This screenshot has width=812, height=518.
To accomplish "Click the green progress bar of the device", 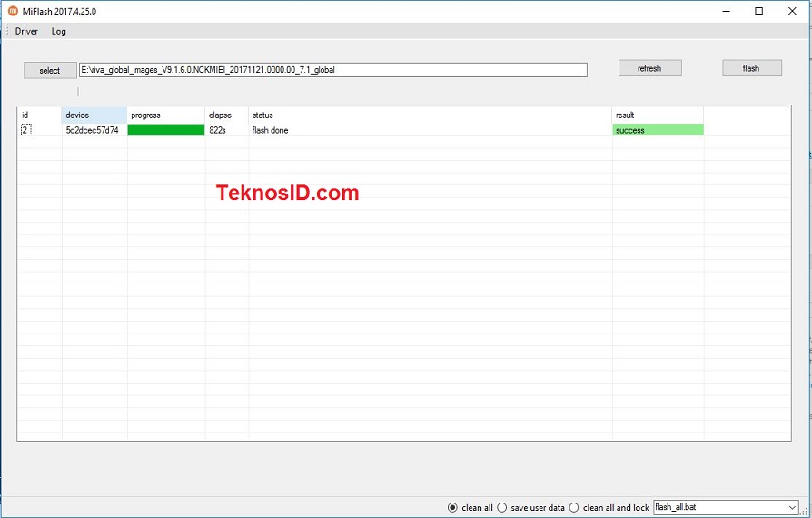I will point(166,130).
